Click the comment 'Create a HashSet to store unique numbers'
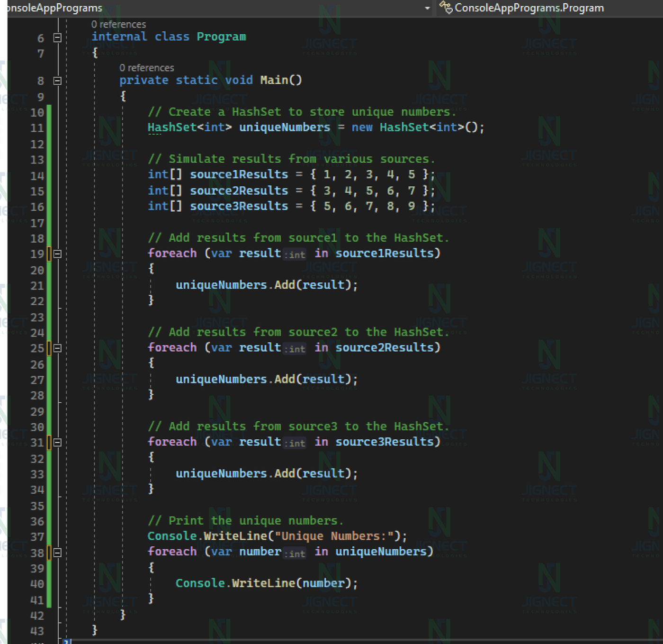 pos(302,112)
